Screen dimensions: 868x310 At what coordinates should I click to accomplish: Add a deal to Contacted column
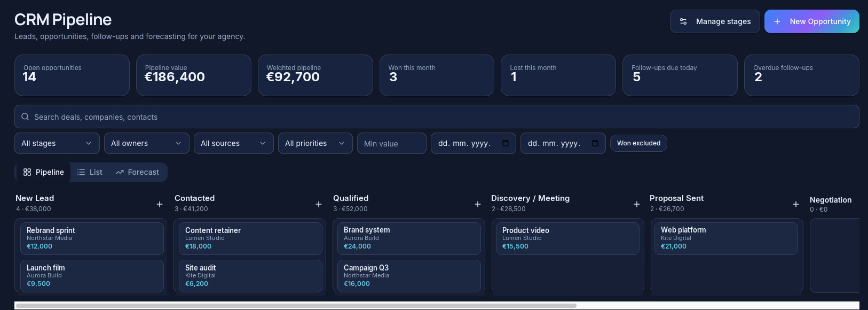pos(319,204)
